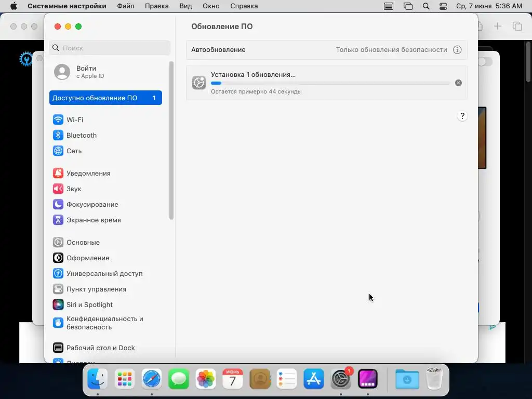Open Photos from the Dock
The image size is (532, 399).
[x=206, y=379]
